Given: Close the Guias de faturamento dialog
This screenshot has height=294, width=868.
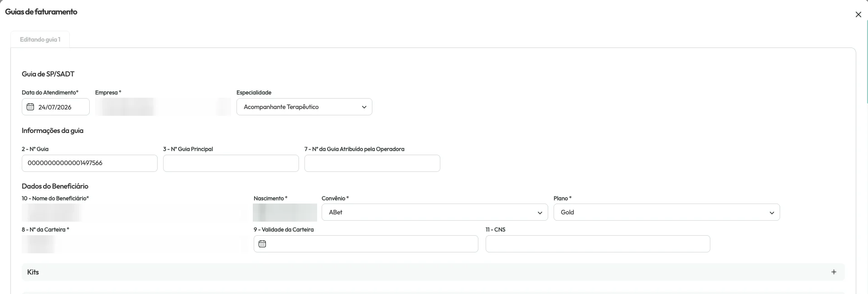Looking at the screenshot, I should point(858,14).
